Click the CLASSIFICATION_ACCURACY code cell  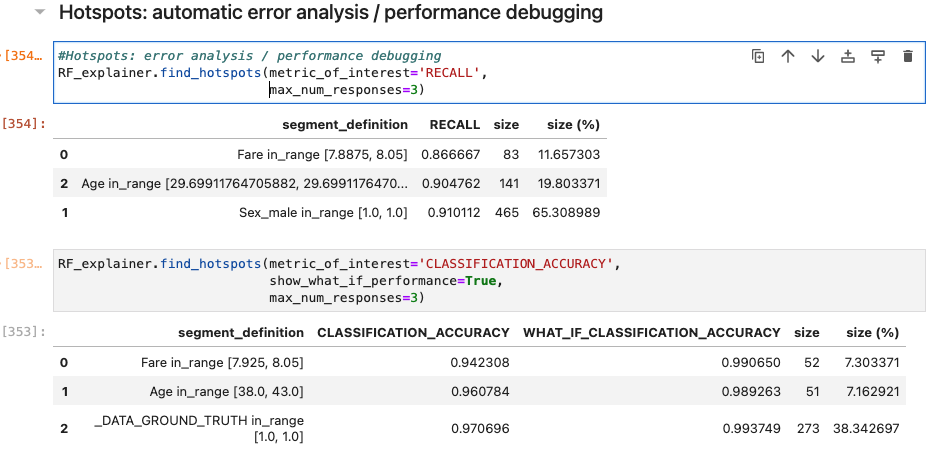(489, 281)
